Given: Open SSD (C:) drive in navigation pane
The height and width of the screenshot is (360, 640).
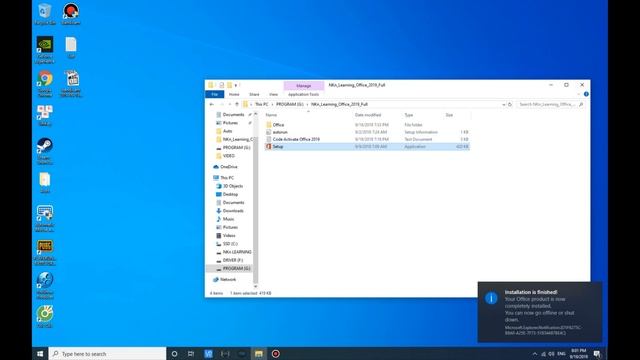Looking at the screenshot, I should coord(227,244).
